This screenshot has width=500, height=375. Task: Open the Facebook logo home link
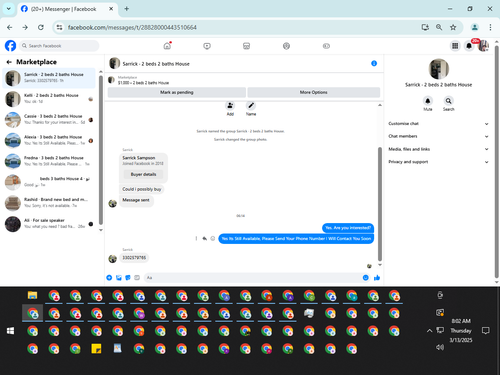pos(10,46)
